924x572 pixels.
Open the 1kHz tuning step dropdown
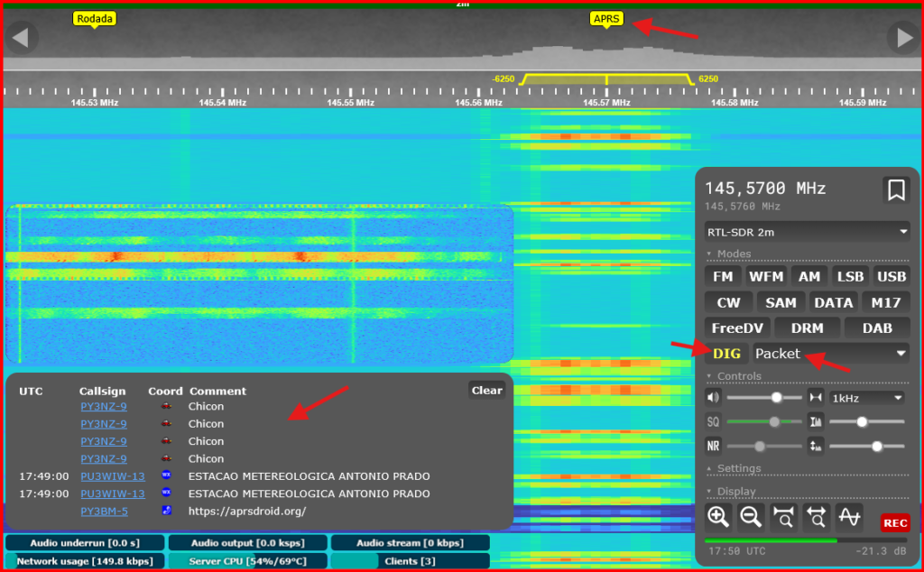[x=867, y=398]
